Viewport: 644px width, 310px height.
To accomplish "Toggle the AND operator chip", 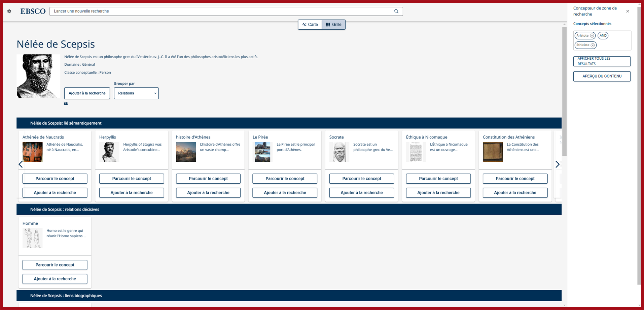I will pyautogui.click(x=603, y=36).
